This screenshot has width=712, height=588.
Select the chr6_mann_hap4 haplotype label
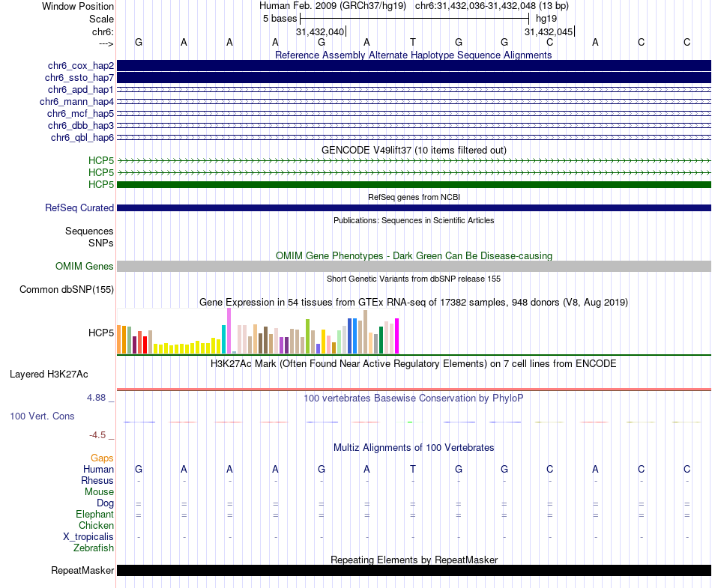(x=76, y=102)
